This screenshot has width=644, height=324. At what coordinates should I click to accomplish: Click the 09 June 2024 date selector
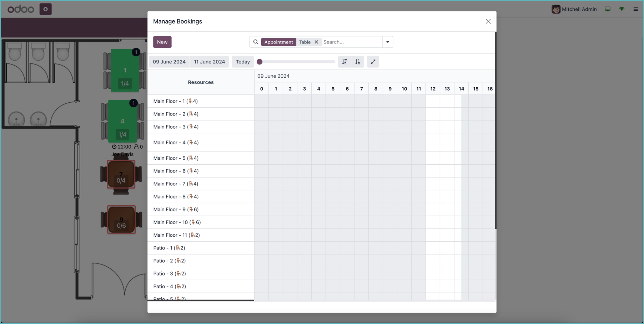[169, 62]
